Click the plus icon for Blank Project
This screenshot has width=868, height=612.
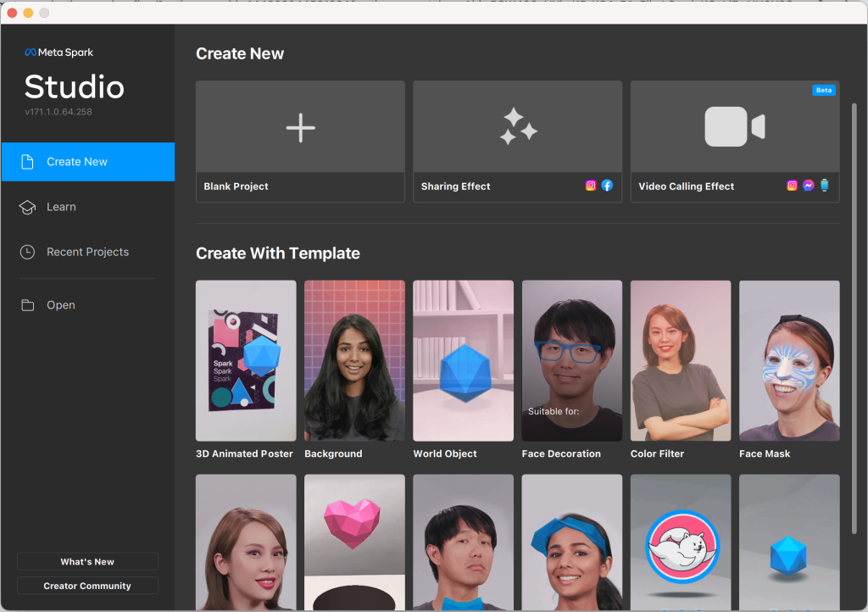[301, 128]
